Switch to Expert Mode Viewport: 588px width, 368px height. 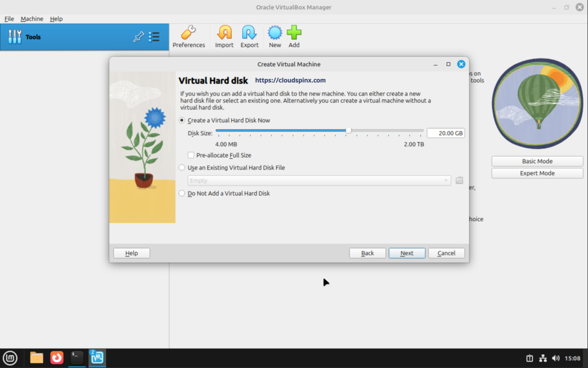(536, 172)
